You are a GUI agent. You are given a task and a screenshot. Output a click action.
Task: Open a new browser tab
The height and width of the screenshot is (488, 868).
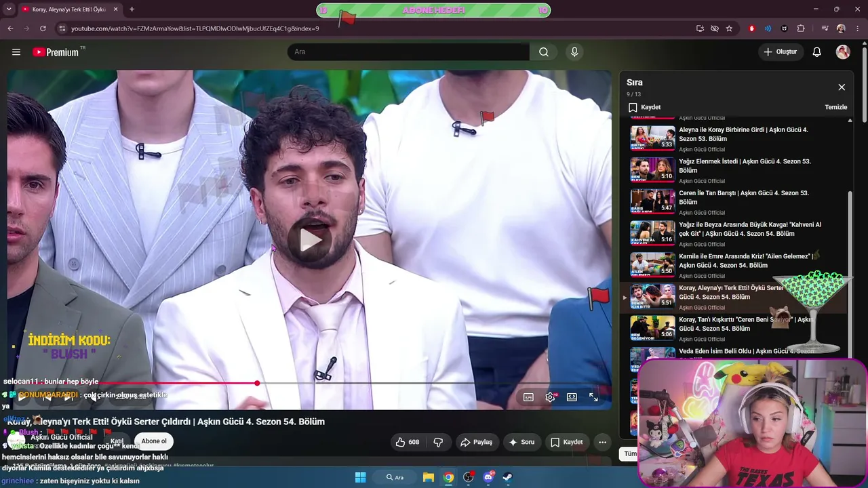point(132,9)
